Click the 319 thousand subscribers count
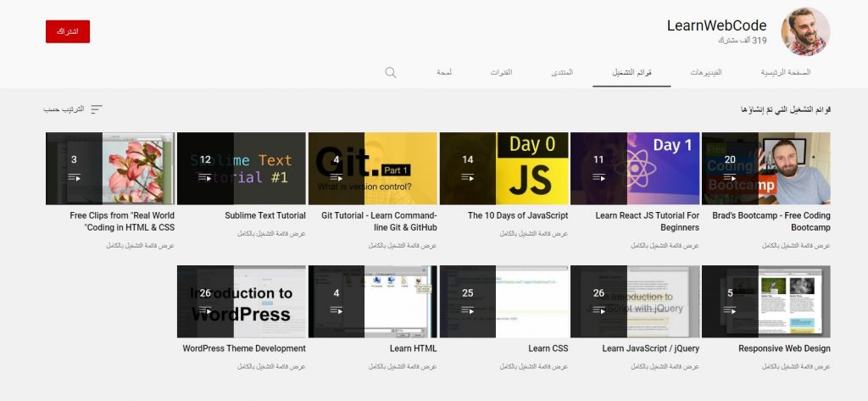The image size is (868, 401). (x=743, y=41)
